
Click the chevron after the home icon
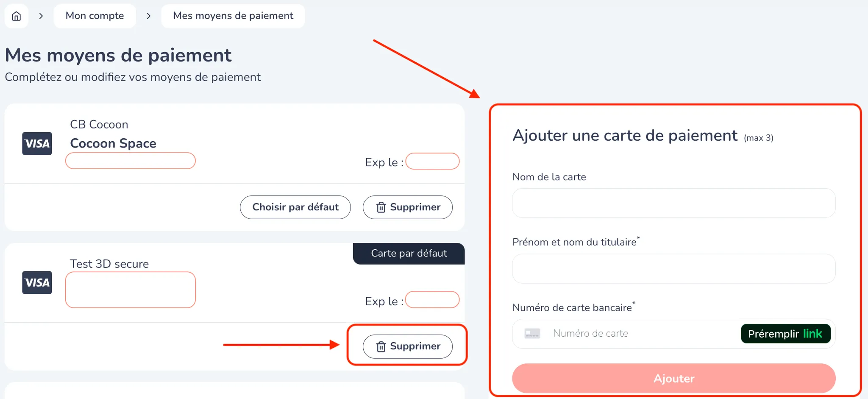click(41, 16)
